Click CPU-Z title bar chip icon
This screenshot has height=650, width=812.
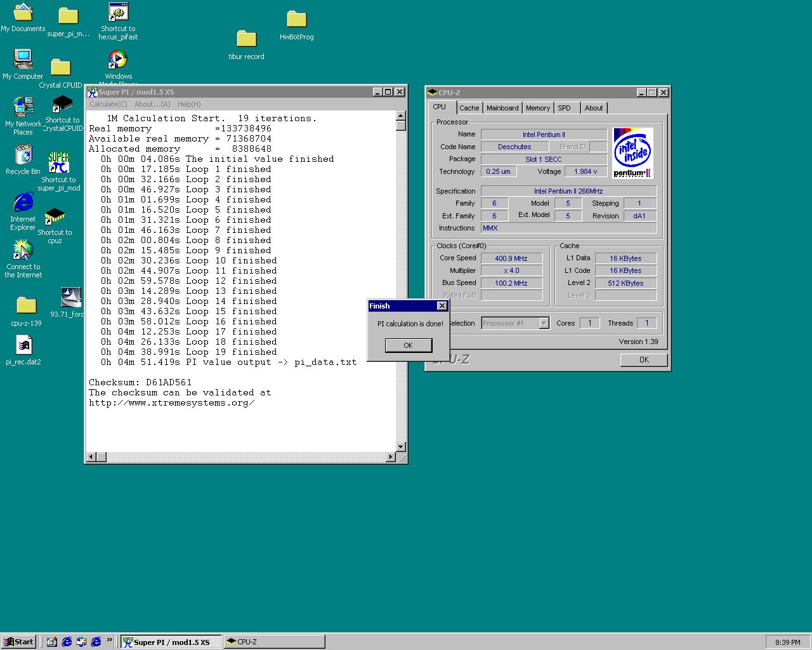(433, 93)
